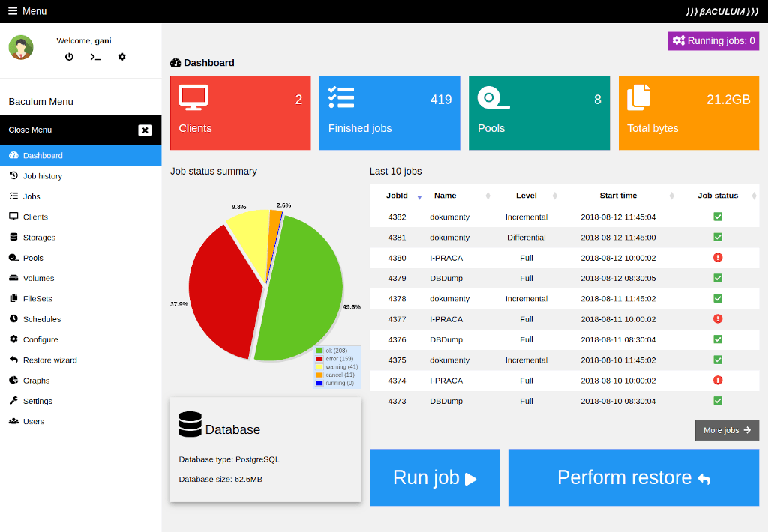Click the user avatar picture
Image resolution: width=768 pixels, height=532 pixels.
point(21,47)
